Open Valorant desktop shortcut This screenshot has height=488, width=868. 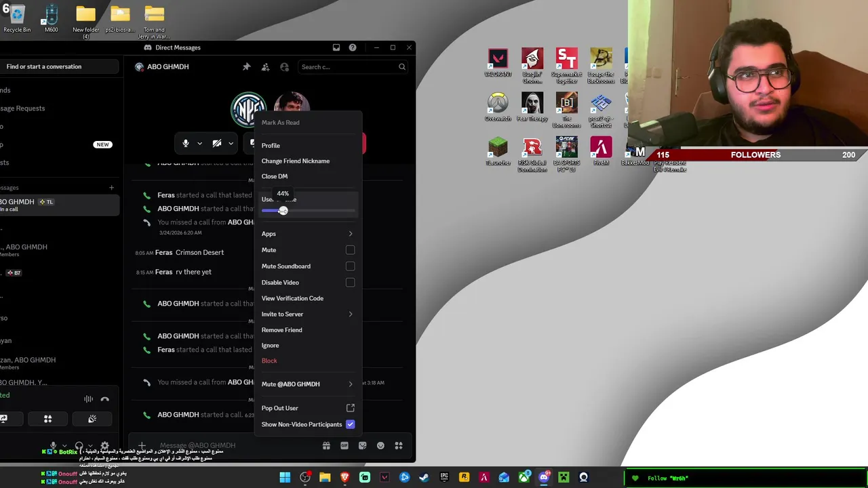click(498, 62)
